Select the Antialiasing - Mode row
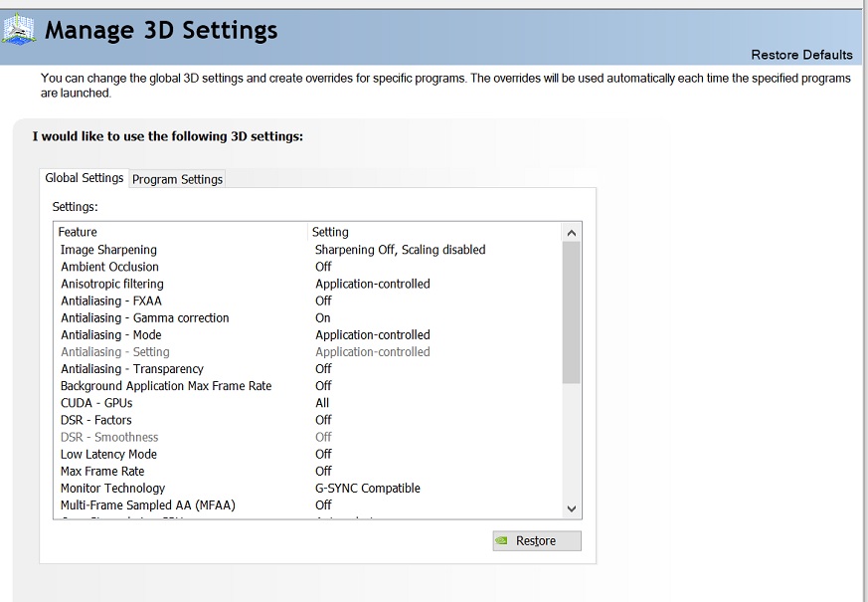868x602 pixels. click(x=110, y=334)
